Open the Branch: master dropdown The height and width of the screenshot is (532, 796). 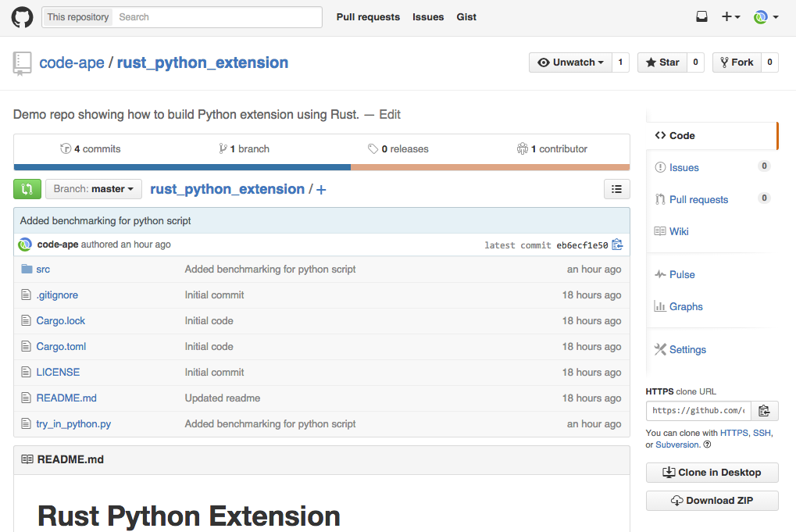pos(93,189)
